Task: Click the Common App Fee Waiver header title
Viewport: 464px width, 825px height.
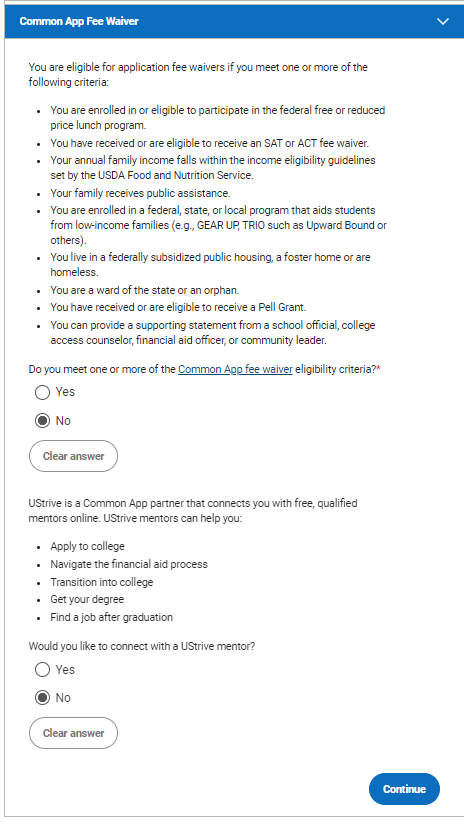Action: coord(79,22)
